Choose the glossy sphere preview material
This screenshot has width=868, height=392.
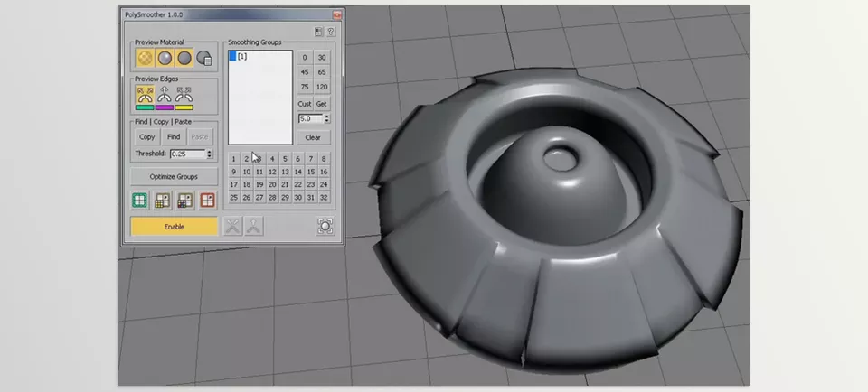pos(165,59)
